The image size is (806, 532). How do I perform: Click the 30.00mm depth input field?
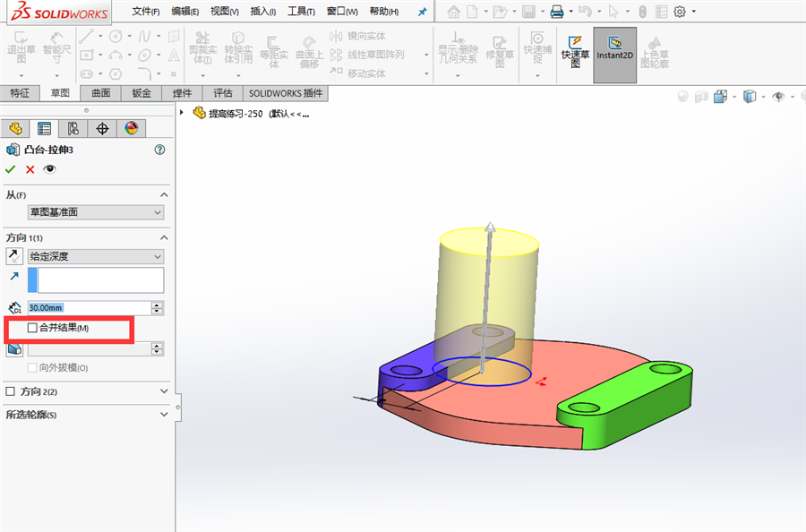coord(90,308)
